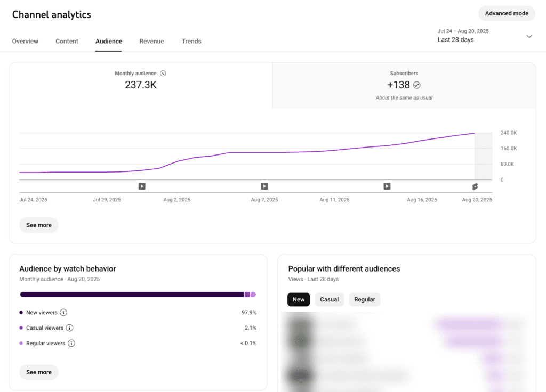Click the Aug 7, 2025 axis label
The height and width of the screenshot is (392, 546).
coord(264,200)
